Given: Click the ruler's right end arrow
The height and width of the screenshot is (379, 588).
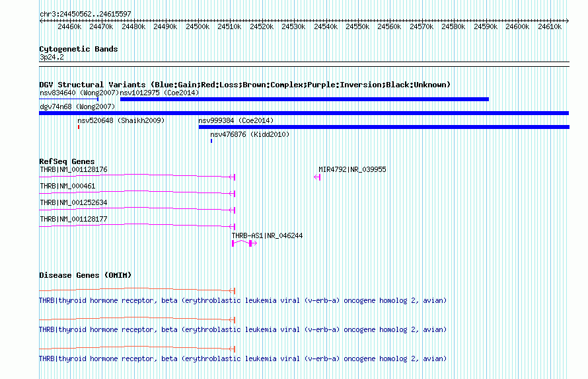Looking at the screenshot, I should pos(567,21).
